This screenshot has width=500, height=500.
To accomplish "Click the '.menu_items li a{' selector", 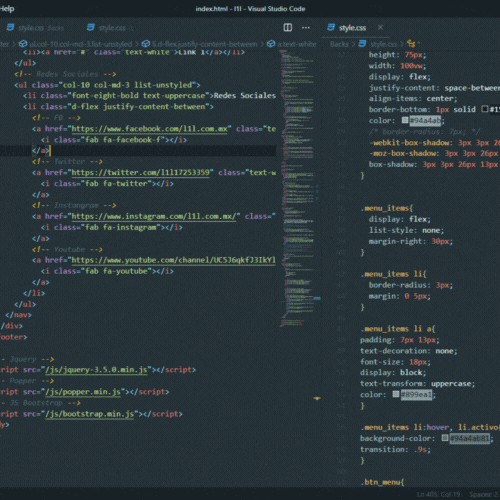I will tap(397, 329).
